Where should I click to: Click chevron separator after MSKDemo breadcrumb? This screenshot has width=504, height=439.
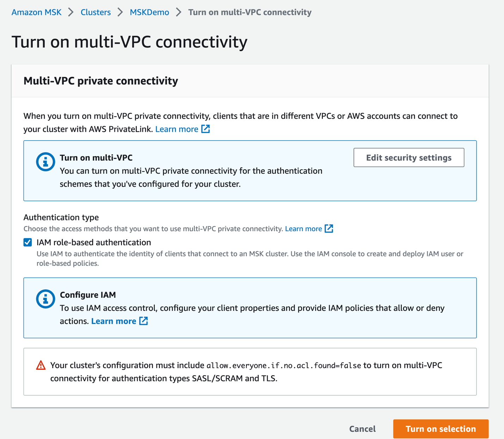point(179,12)
